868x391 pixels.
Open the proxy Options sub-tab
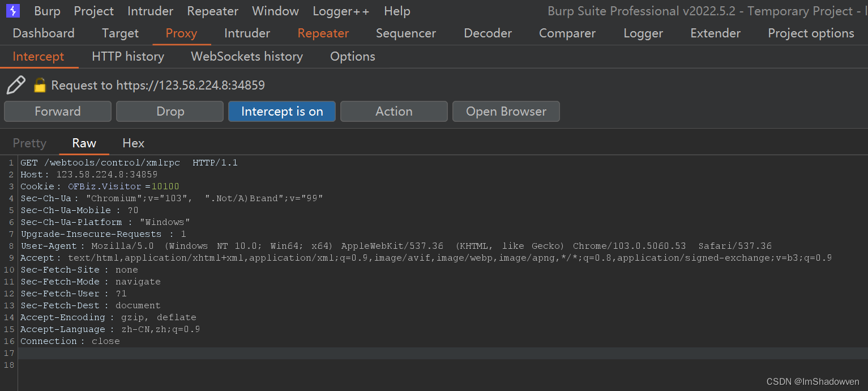[x=353, y=57]
